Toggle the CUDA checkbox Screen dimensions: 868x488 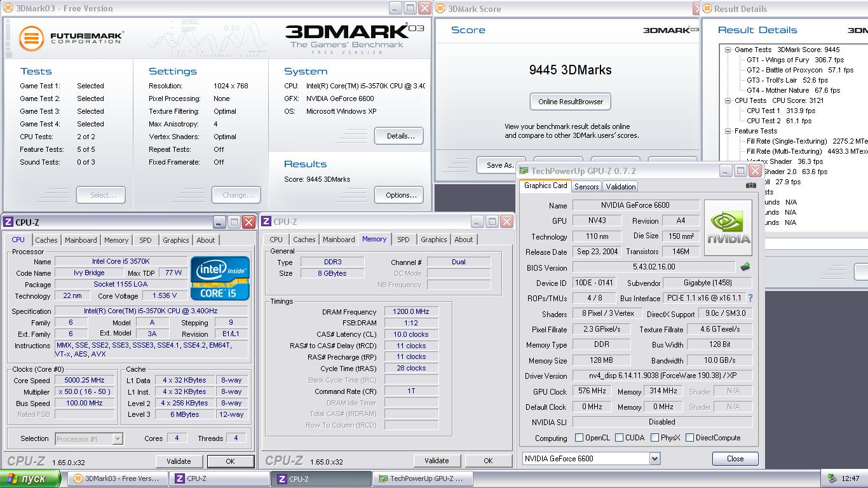618,438
